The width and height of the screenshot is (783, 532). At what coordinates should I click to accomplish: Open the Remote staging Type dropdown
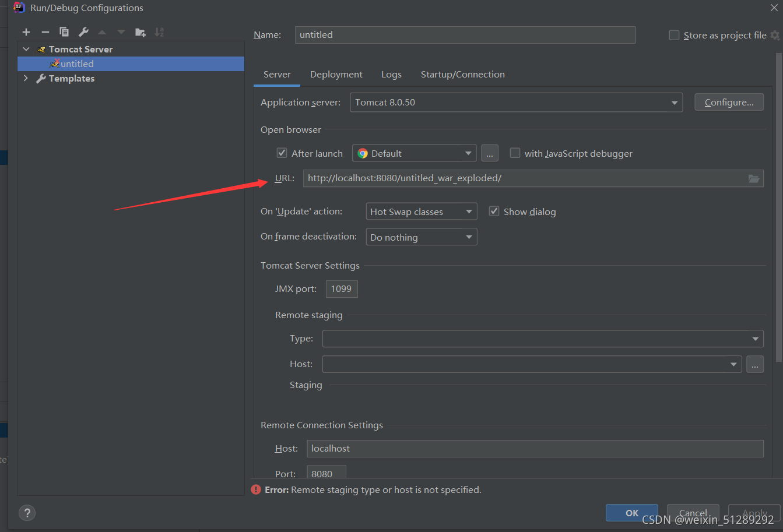click(x=543, y=339)
